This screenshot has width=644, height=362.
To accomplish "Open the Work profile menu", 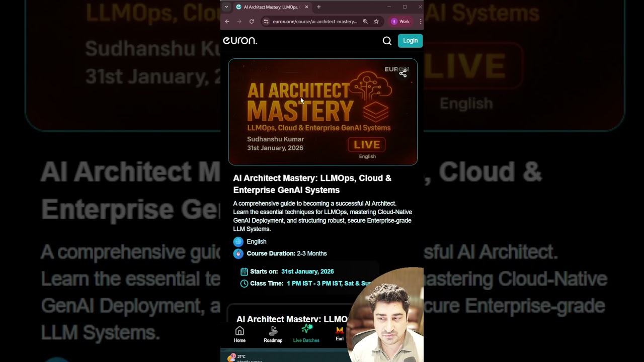I will coord(401,22).
